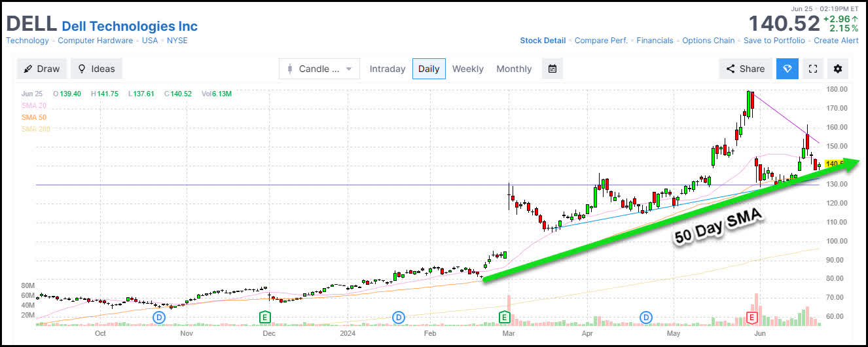
Task: Click the yellow current price tag on axis
Action: coord(833,164)
